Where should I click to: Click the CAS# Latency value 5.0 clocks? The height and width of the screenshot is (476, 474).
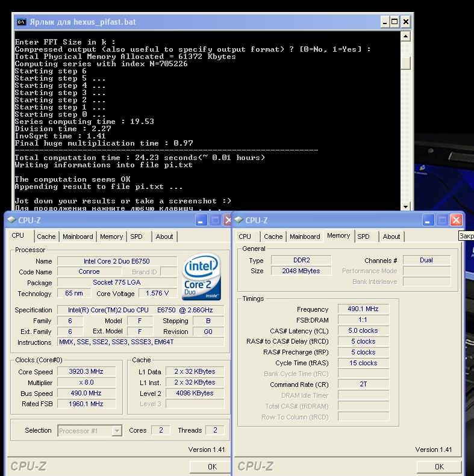363,330
